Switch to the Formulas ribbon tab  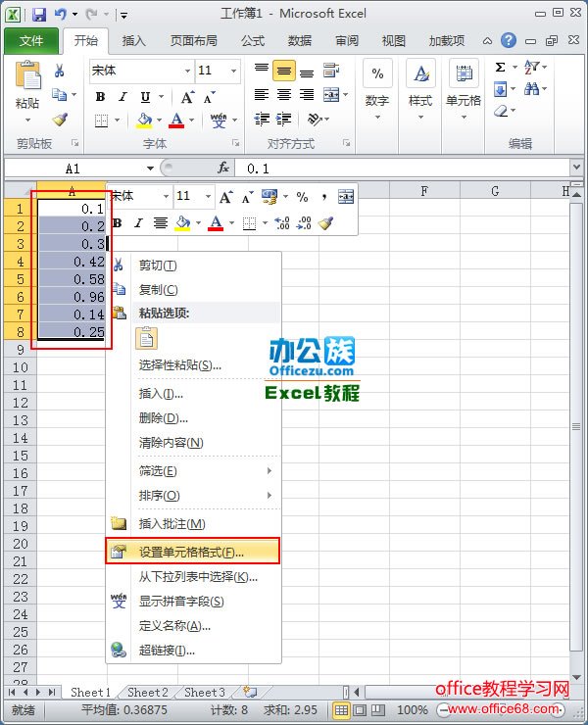(253, 41)
